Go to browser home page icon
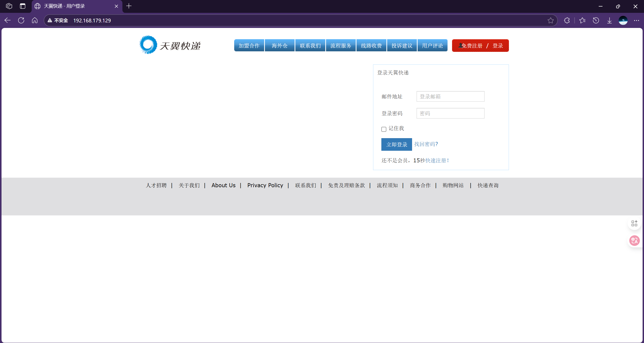 click(x=35, y=20)
